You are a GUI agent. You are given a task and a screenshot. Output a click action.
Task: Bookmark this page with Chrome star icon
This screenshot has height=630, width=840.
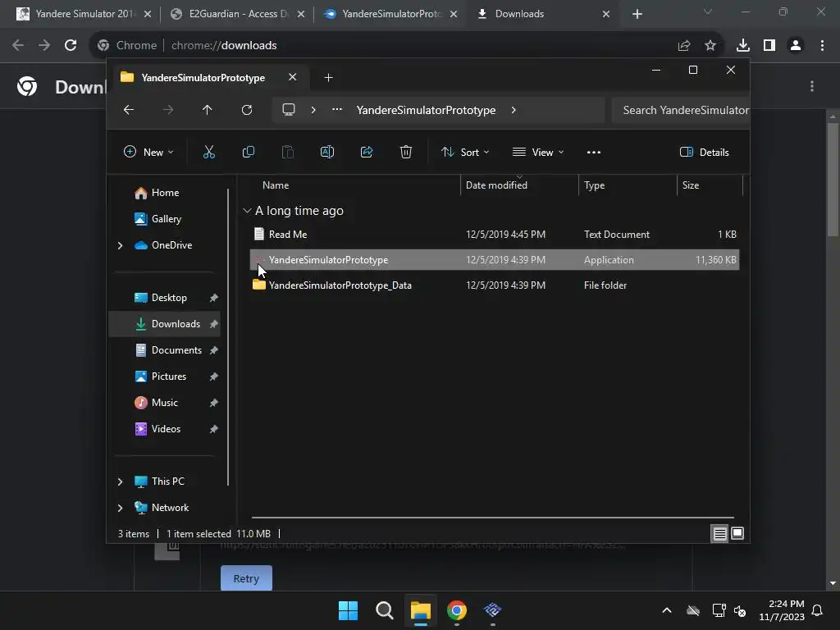[710, 46]
